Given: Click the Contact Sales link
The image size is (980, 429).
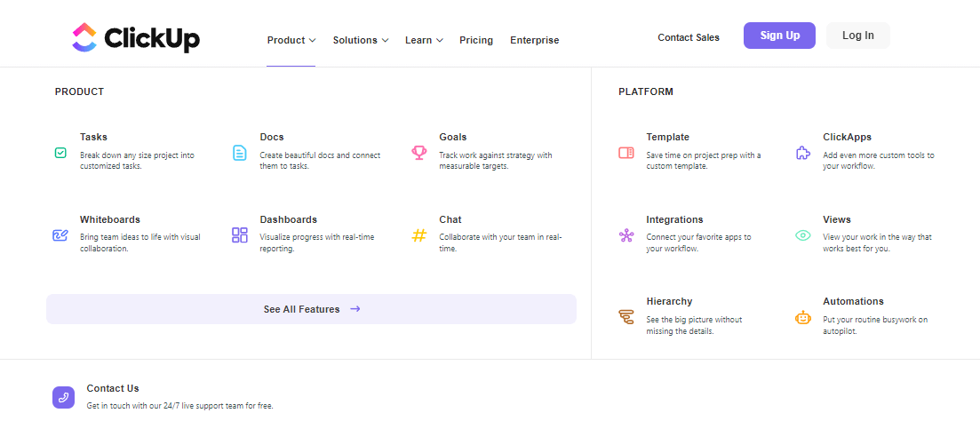Looking at the screenshot, I should (x=688, y=37).
